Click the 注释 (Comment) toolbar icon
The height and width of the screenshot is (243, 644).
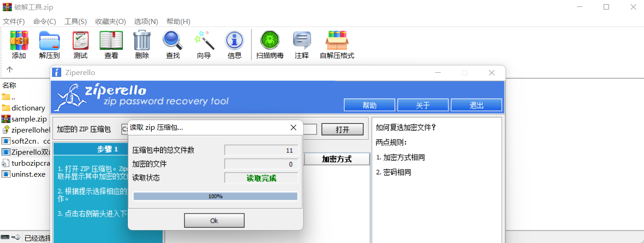pos(302,41)
